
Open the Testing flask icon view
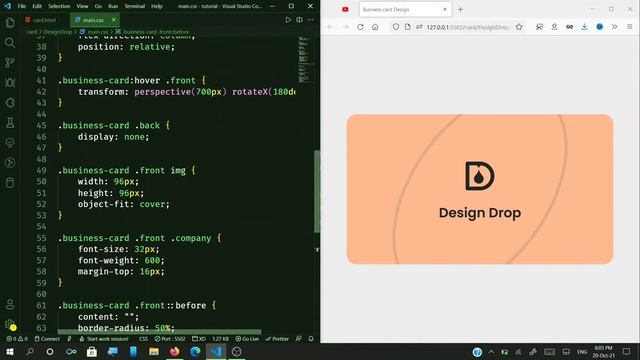10,122
